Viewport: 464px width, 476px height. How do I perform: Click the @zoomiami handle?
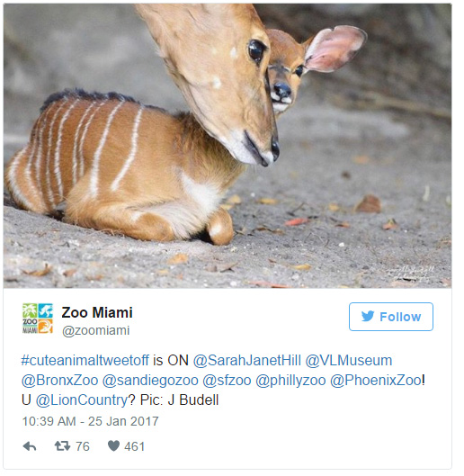click(x=95, y=330)
